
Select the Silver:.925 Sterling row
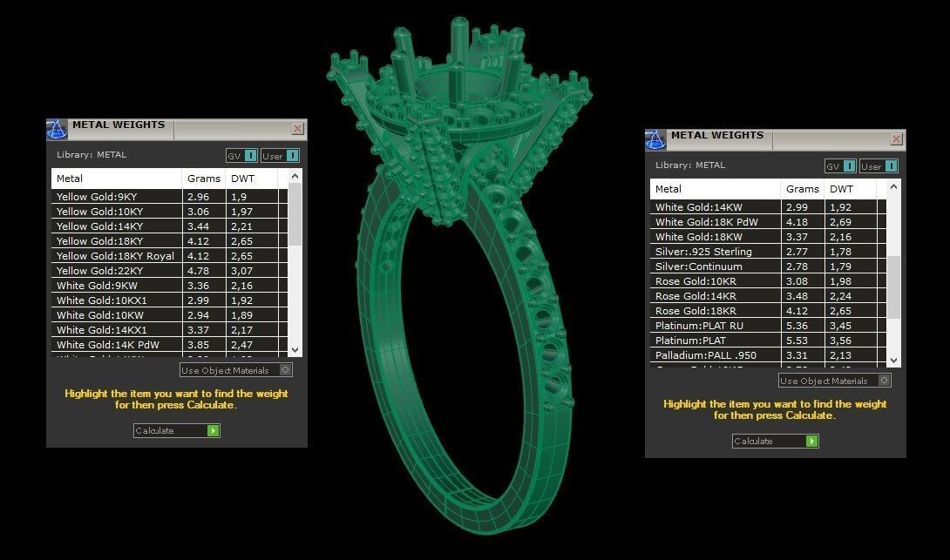tap(768, 251)
